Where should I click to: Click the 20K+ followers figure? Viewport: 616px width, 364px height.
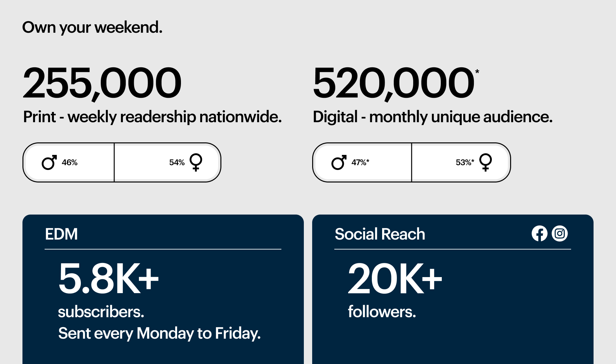(395, 278)
